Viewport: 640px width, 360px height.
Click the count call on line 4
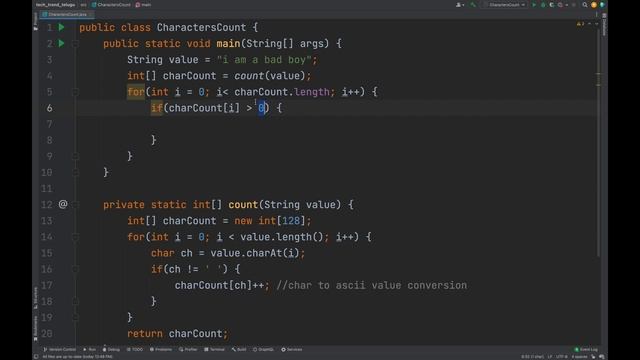[249, 76]
